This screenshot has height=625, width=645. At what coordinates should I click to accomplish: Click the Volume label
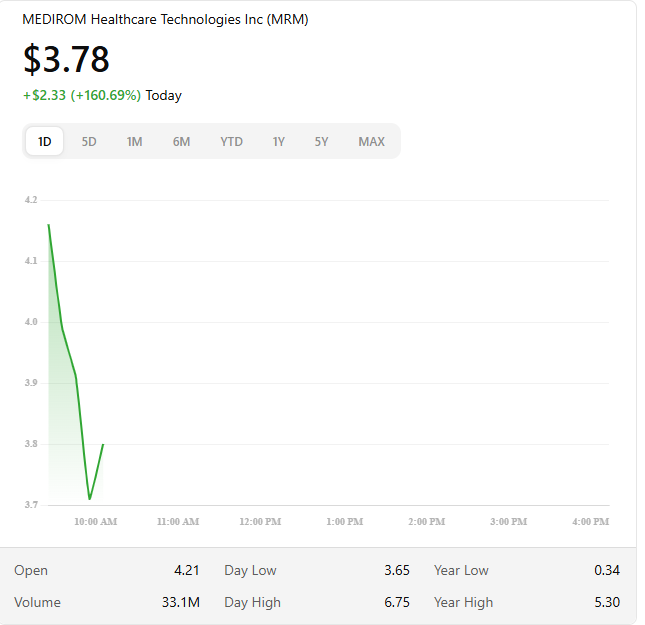click(x=37, y=602)
